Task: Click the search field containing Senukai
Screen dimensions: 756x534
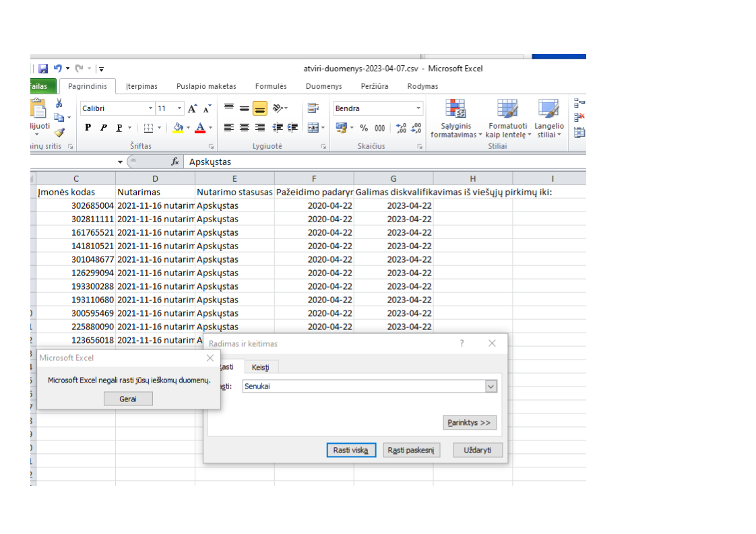Action: pyautogui.click(x=363, y=387)
